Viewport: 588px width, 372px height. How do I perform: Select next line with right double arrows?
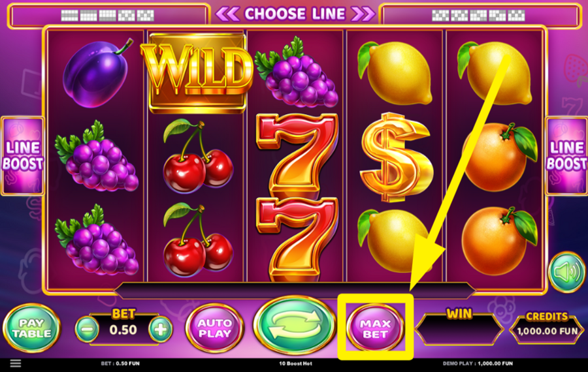[x=363, y=14]
